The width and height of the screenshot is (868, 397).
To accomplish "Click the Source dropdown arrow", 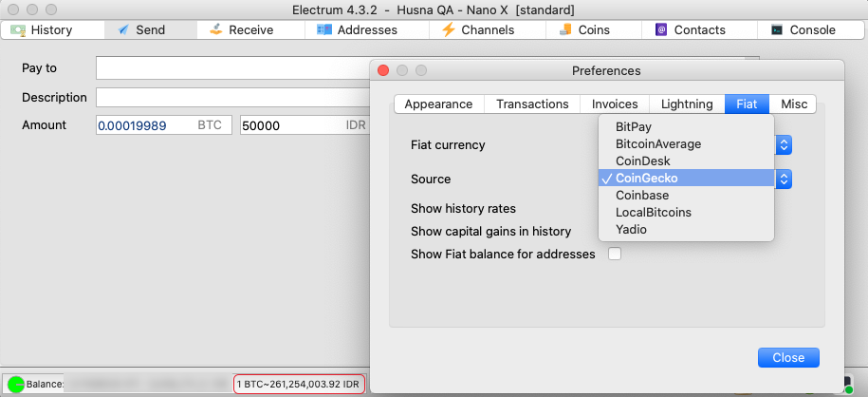I will pos(784,180).
